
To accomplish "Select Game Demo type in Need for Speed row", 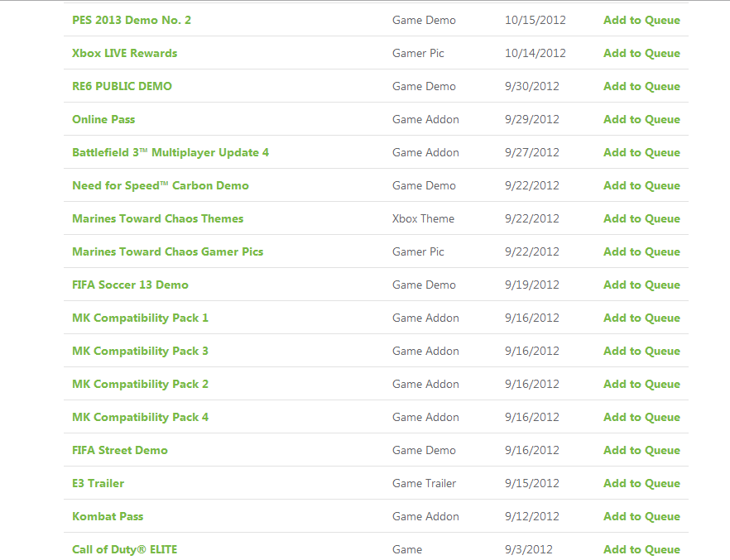I will coord(424,185).
